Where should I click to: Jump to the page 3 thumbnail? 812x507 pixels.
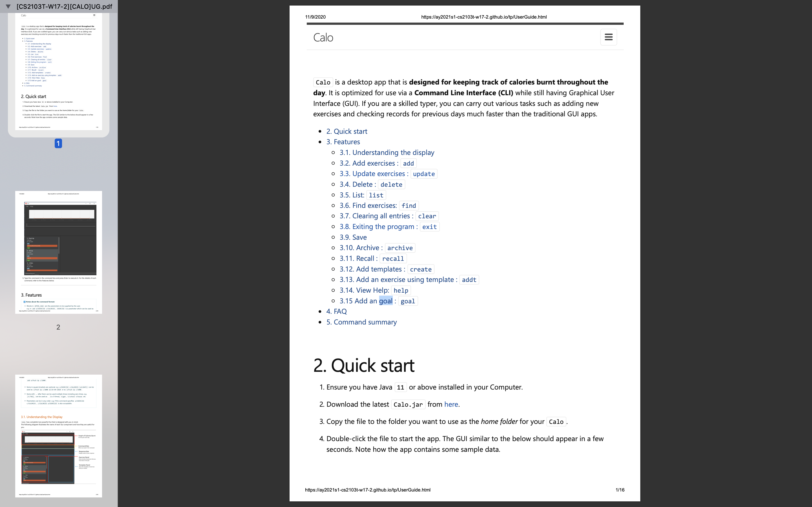tap(58, 435)
